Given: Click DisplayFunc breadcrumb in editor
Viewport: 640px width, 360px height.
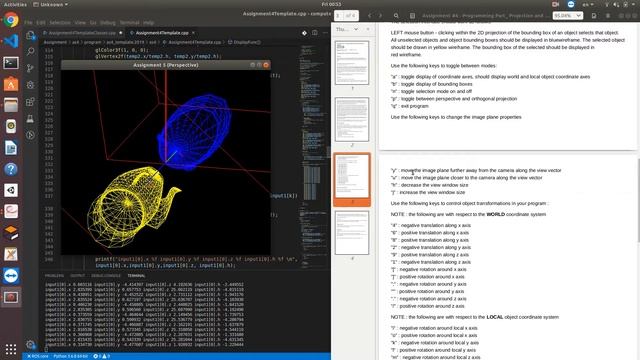Looking at the screenshot, I should [x=244, y=42].
